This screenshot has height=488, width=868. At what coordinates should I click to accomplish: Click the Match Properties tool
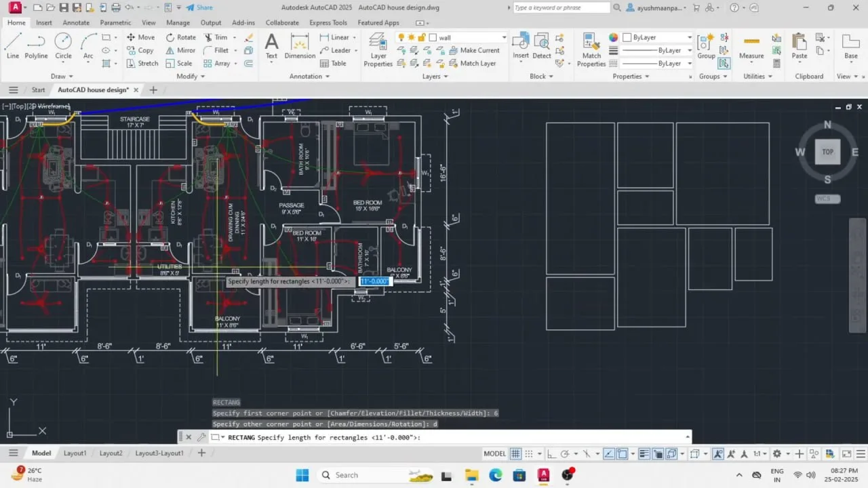591,49
